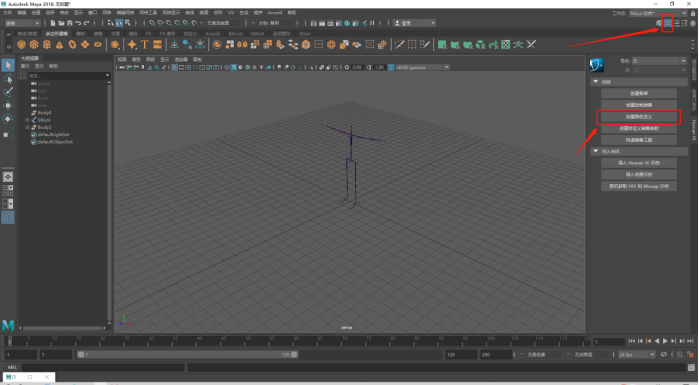Activate the Paint Selection tool
Viewport: 699px width, 385px height.
(x=8, y=92)
